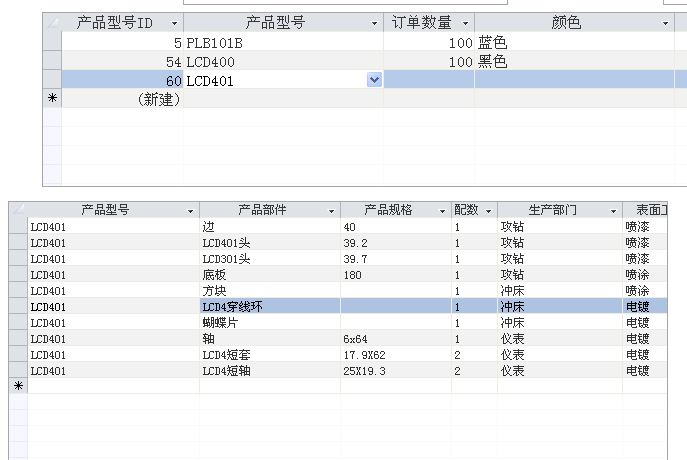Select the (新建) new record ID cell
This screenshot has height=460, width=687.
tap(123, 99)
